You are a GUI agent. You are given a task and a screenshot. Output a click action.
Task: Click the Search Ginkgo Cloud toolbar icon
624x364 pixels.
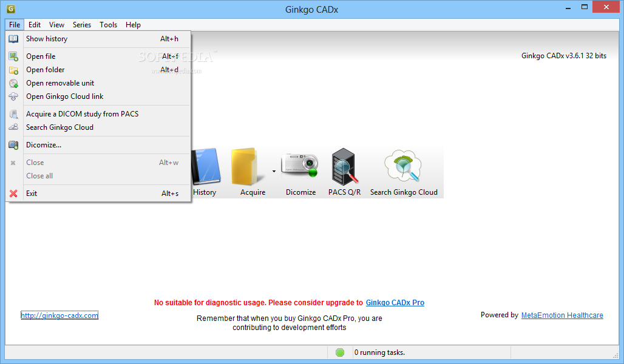pyautogui.click(x=402, y=166)
